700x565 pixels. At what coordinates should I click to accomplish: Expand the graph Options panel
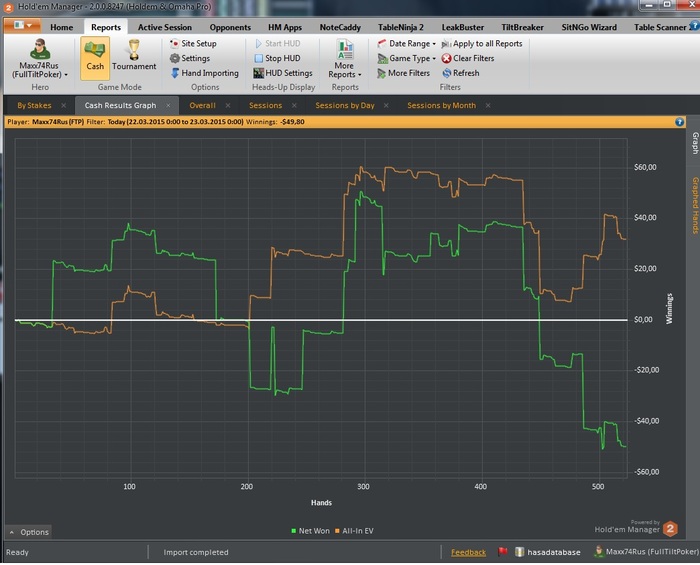click(29, 532)
